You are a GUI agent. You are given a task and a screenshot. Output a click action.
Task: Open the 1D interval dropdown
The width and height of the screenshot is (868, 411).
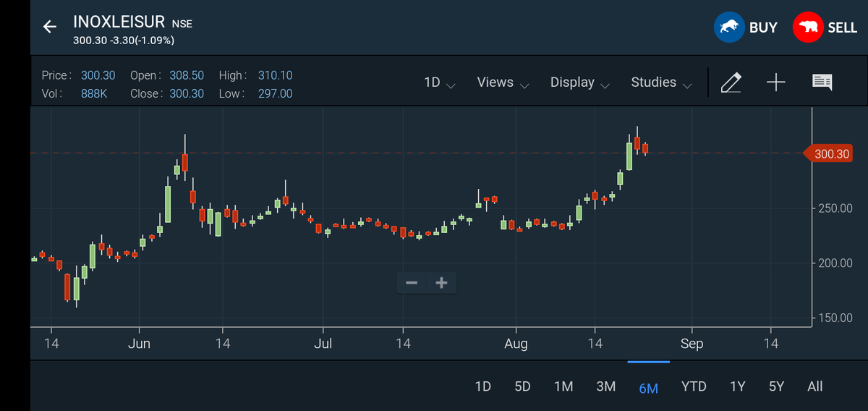coord(440,82)
